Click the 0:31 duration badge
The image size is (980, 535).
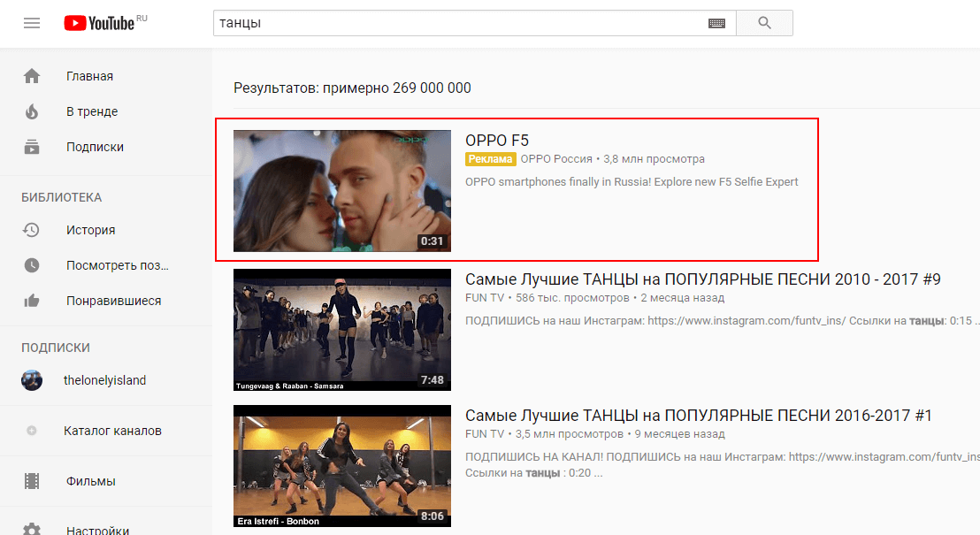click(432, 241)
